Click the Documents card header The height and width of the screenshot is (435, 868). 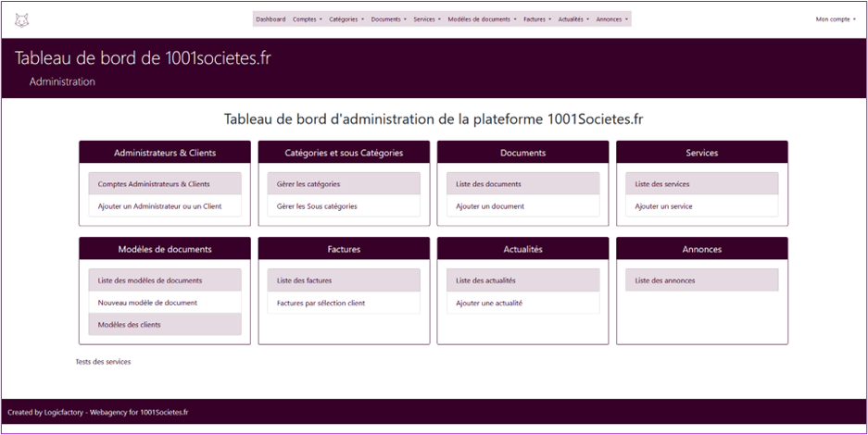click(x=523, y=153)
